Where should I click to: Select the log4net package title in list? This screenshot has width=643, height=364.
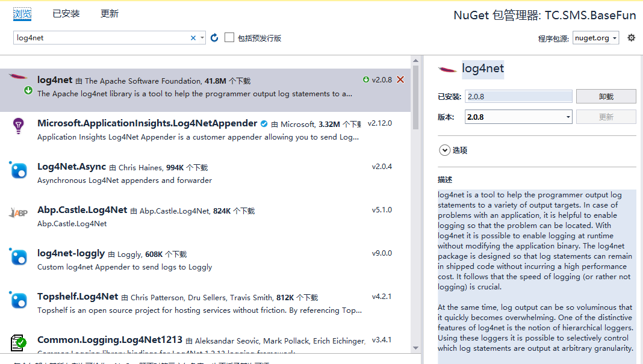(55, 80)
